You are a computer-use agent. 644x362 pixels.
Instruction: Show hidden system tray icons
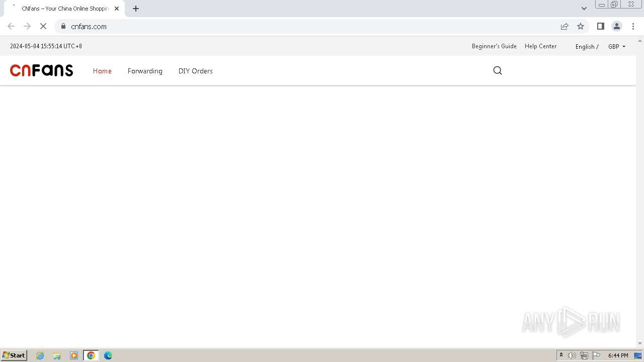click(x=561, y=355)
